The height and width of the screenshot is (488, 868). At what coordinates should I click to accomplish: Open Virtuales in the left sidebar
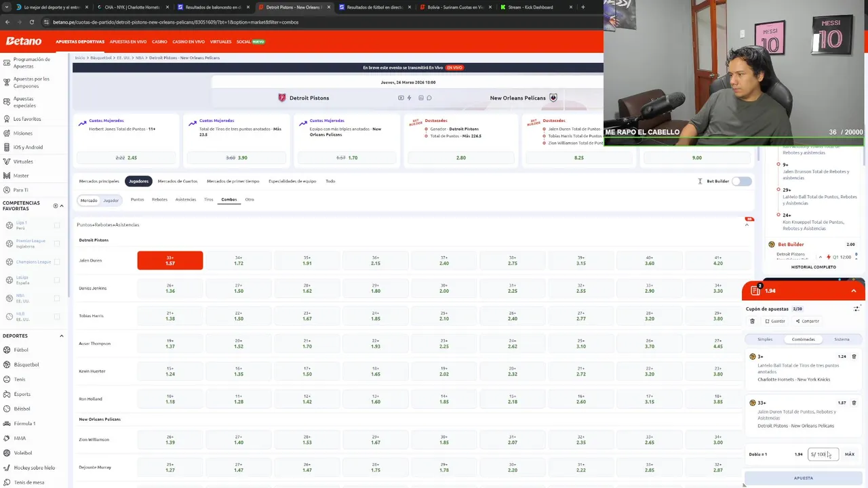[23, 161]
